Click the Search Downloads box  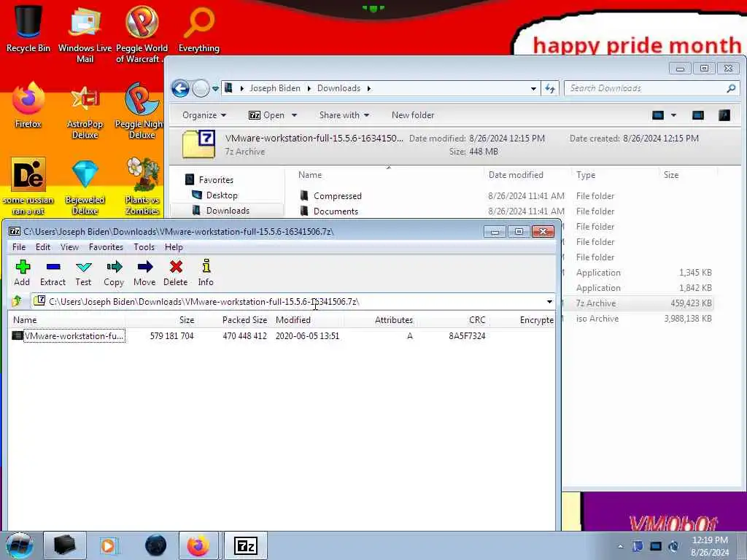[x=652, y=88]
